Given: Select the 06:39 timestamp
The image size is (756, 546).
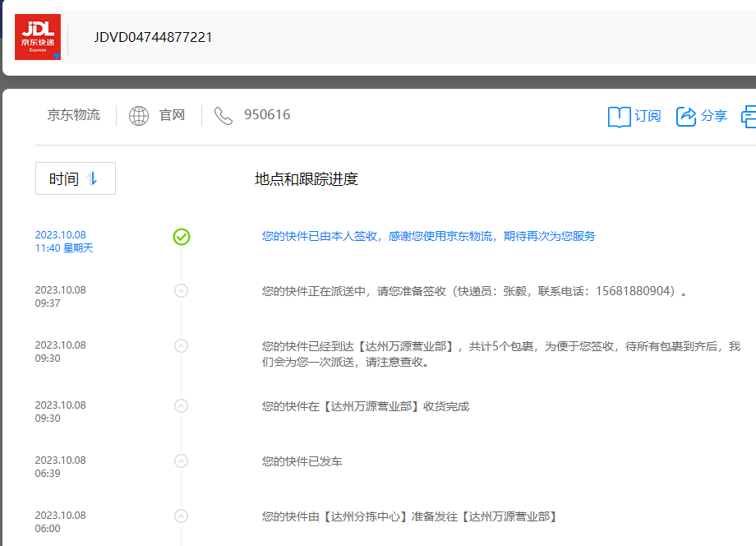Looking at the screenshot, I should (48, 474).
